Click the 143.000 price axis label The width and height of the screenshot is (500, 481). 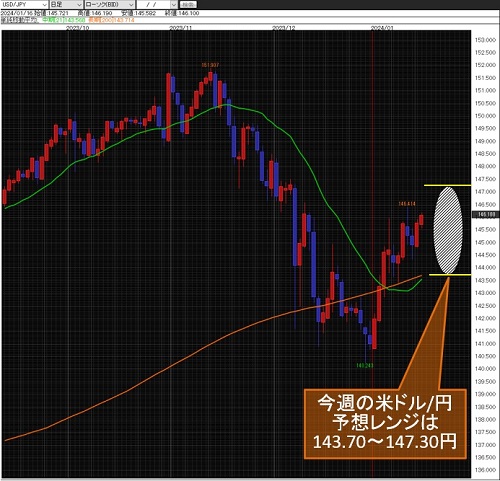pos(485,293)
